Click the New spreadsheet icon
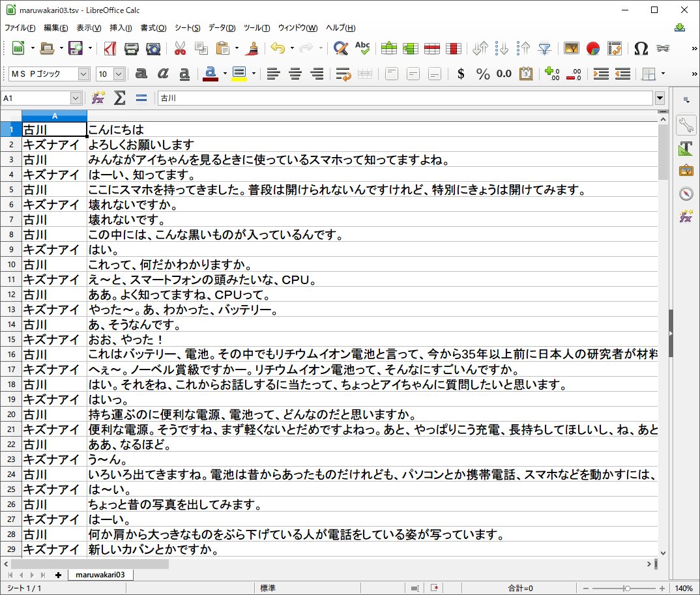This screenshot has height=595, width=700. click(x=18, y=48)
